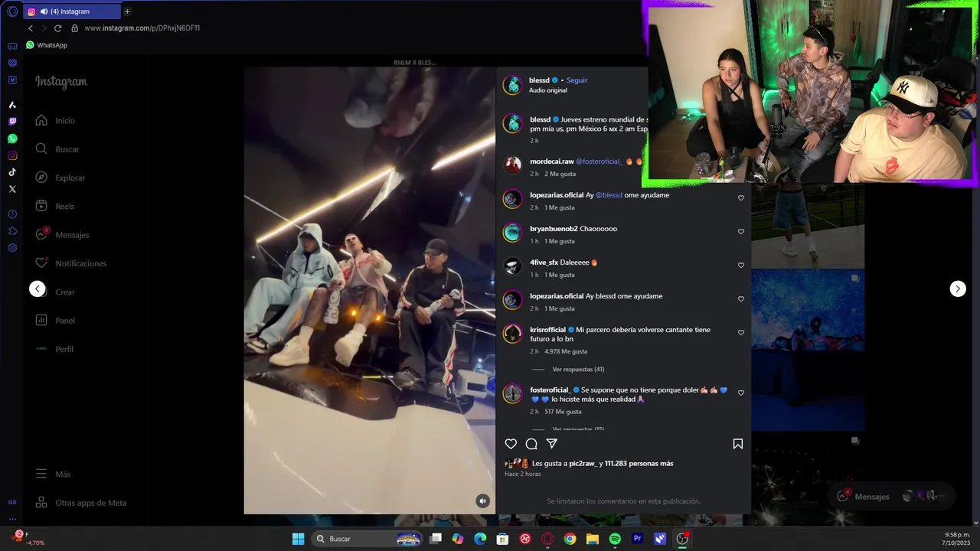This screenshot has height=551, width=980.
Task: Open 4.978 Me gusta likes list
Action: click(566, 351)
